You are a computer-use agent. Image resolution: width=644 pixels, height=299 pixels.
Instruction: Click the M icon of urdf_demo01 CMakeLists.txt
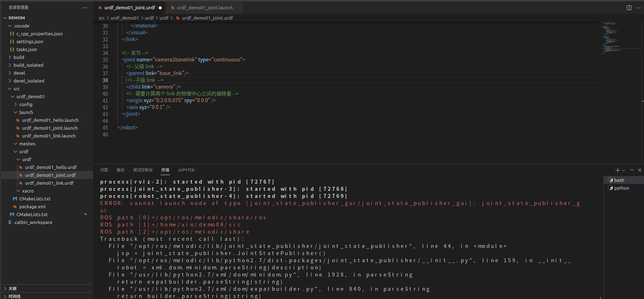(x=15, y=199)
